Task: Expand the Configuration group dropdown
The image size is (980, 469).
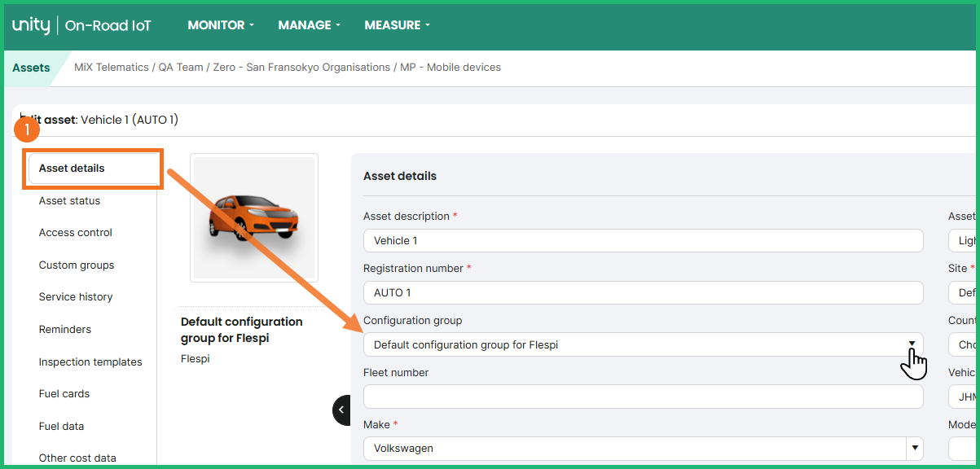Action: click(912, 344)
